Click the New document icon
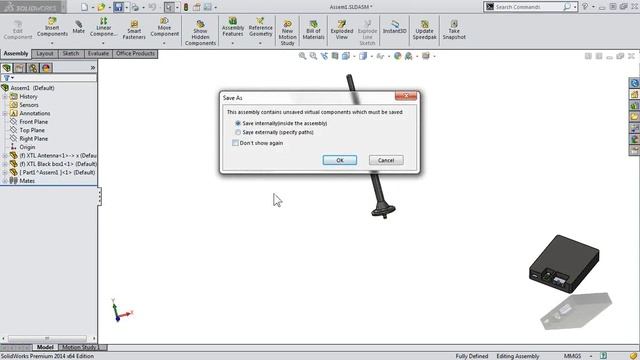 click(84, 7)
